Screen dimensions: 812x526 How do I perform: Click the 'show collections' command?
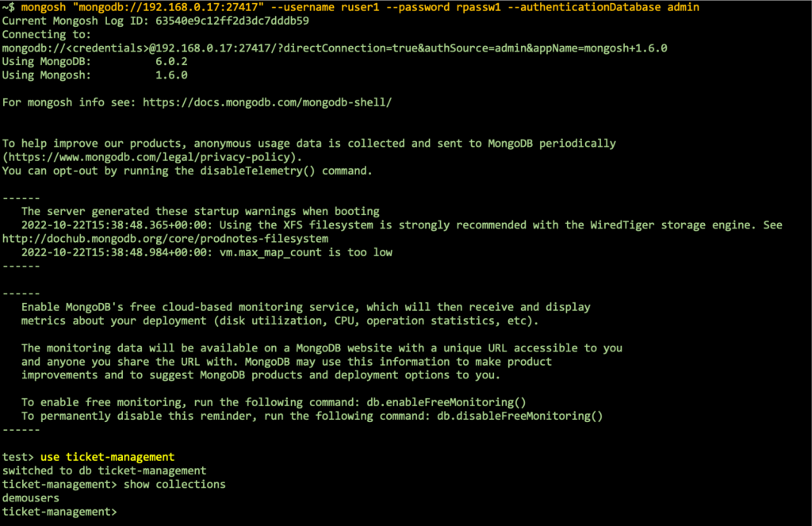[174, 485]
